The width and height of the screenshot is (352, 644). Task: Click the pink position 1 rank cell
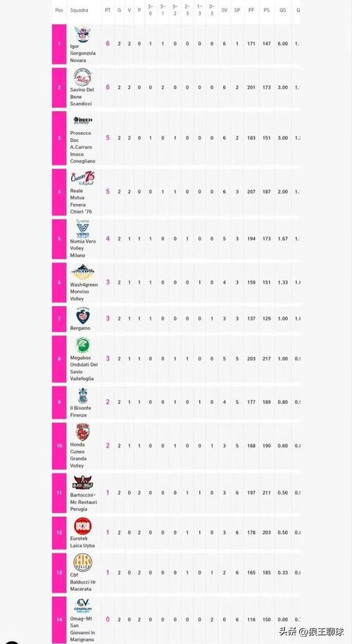[59, 44]
